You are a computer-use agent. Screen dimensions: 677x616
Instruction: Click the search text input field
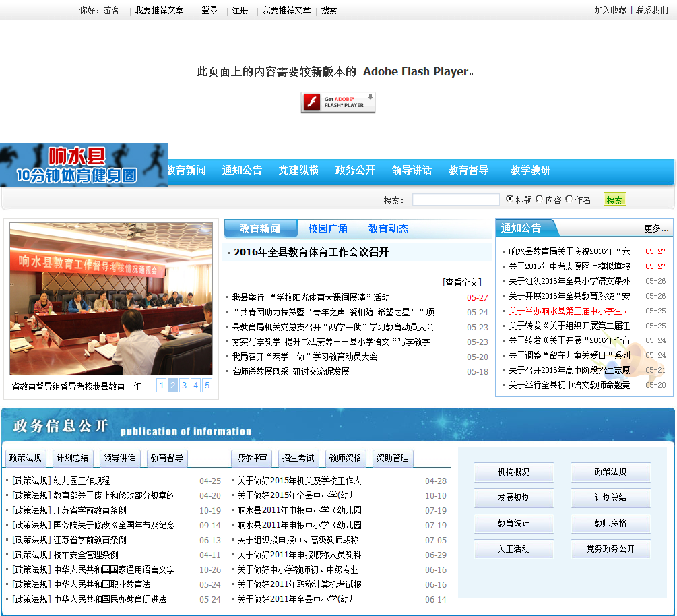(x=456, y=199)
